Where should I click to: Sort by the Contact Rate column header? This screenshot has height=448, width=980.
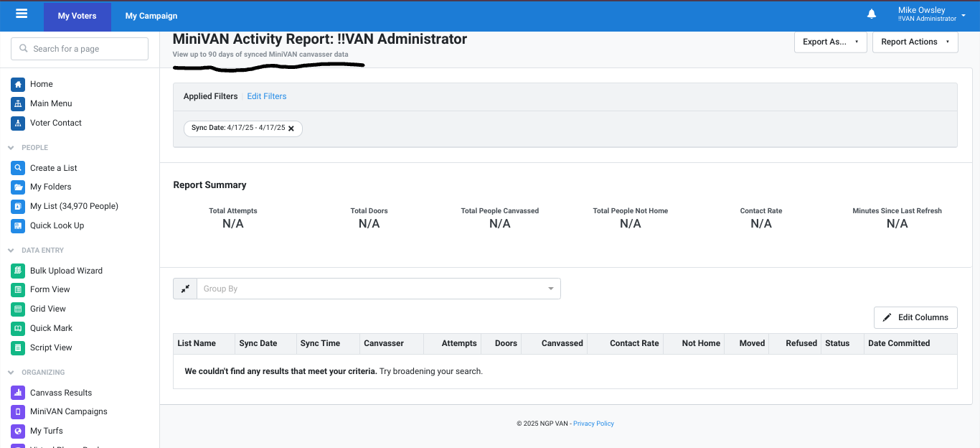(x=634, y=343)
